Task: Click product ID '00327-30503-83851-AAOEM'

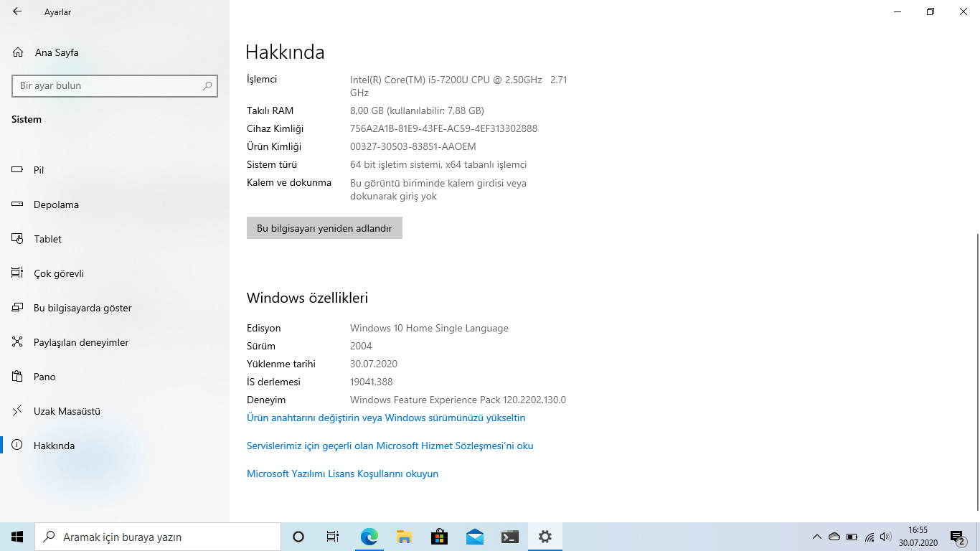Action: pyautogui.click(x=413, y=146)
